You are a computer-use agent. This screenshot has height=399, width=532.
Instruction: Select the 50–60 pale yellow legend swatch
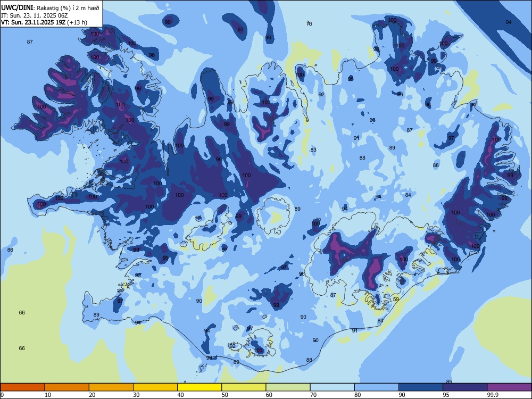(244, 387)
